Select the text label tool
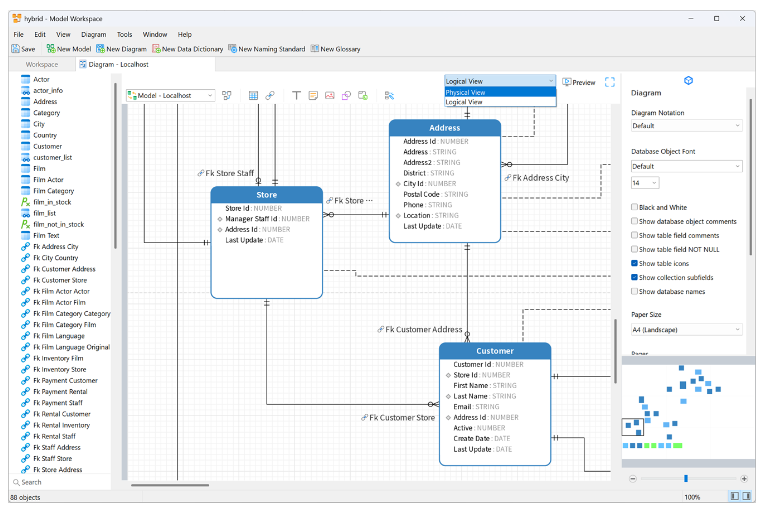 coord(296,96)
